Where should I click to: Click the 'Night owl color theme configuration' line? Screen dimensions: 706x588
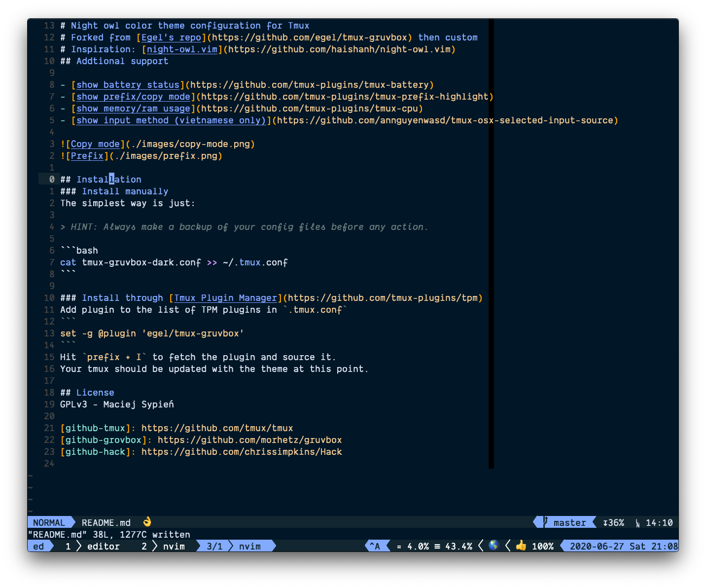(x=185, y=26)
